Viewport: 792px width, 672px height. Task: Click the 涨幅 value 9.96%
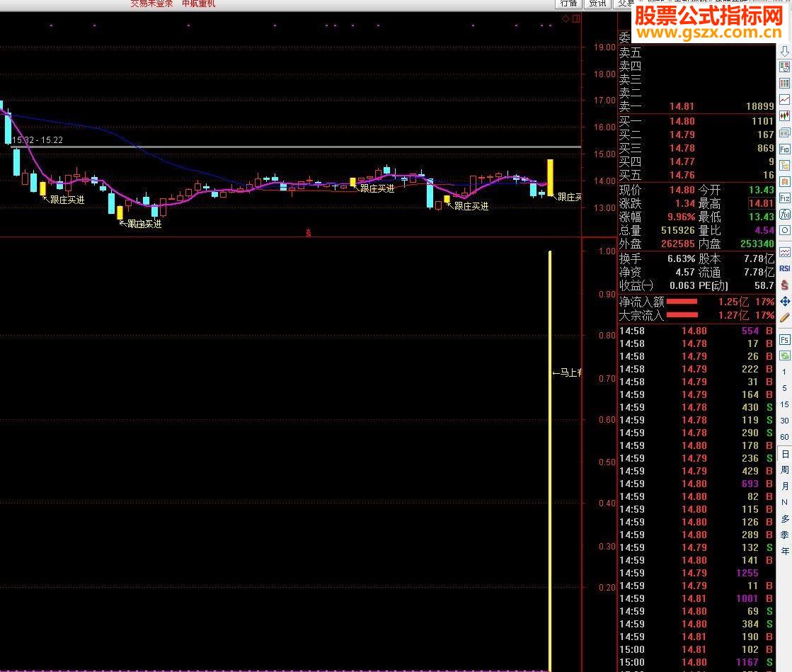point(681,217)
